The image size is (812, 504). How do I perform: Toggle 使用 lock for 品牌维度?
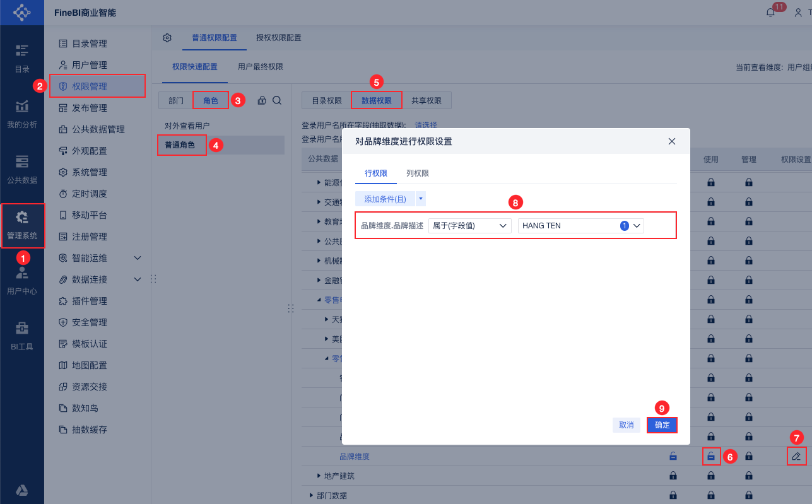711,456
